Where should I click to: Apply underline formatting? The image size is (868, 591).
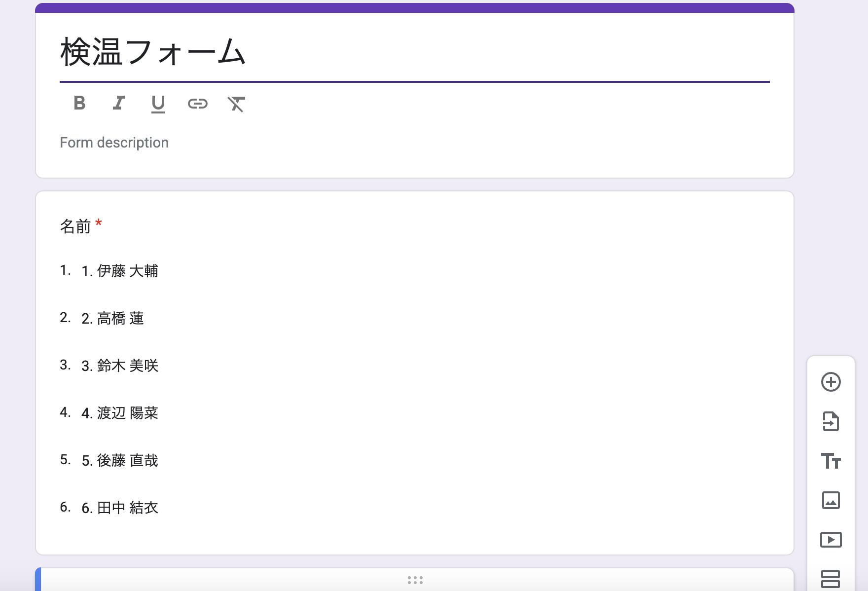click(x=158, y=104)
